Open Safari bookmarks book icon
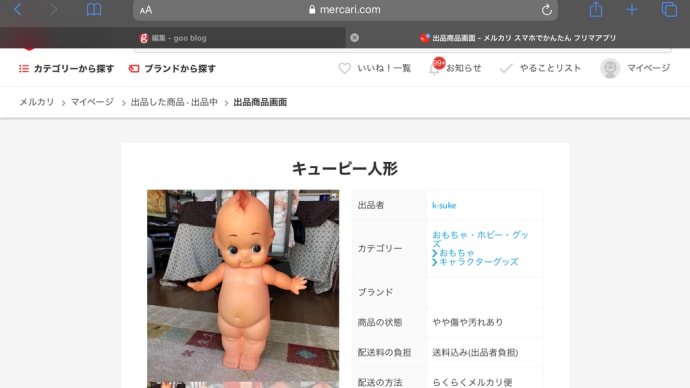690x388 pixels. tap(94, 10)
